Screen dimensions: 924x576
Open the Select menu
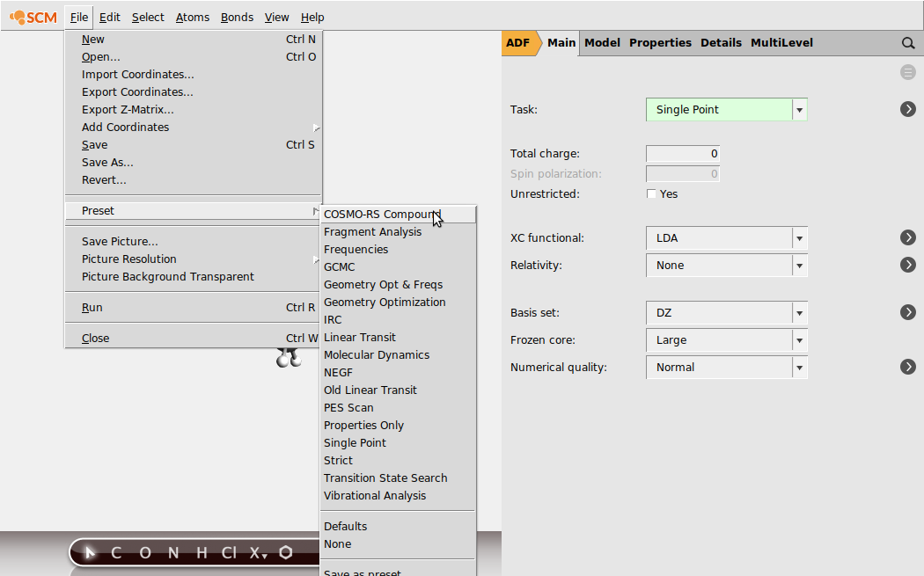(x=148, y=18)
